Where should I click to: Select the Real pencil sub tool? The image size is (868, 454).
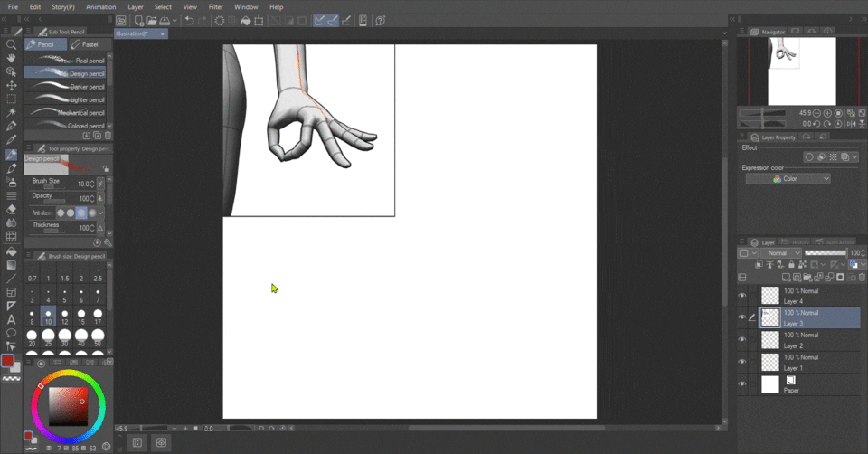(65, 61)
